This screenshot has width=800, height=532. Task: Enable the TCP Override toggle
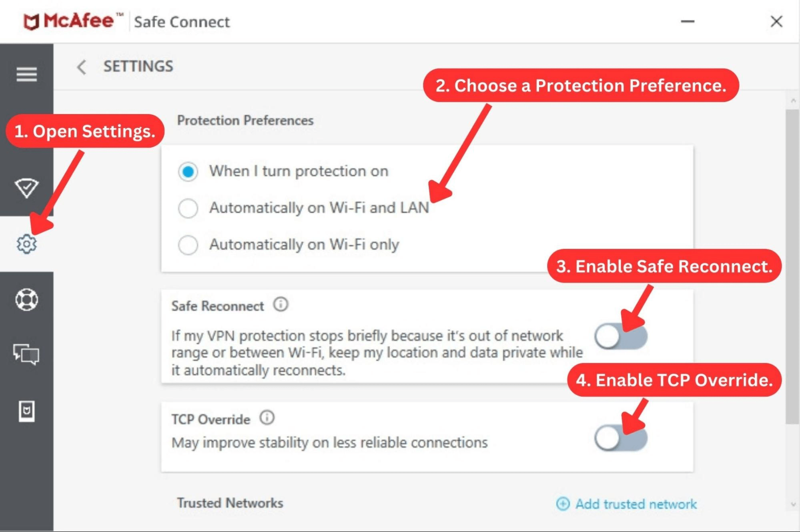tap(621, 438)
